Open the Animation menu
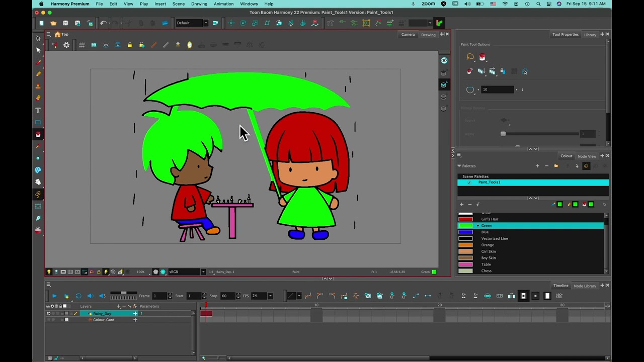The image size is (644, 362). tap(223, 4)
